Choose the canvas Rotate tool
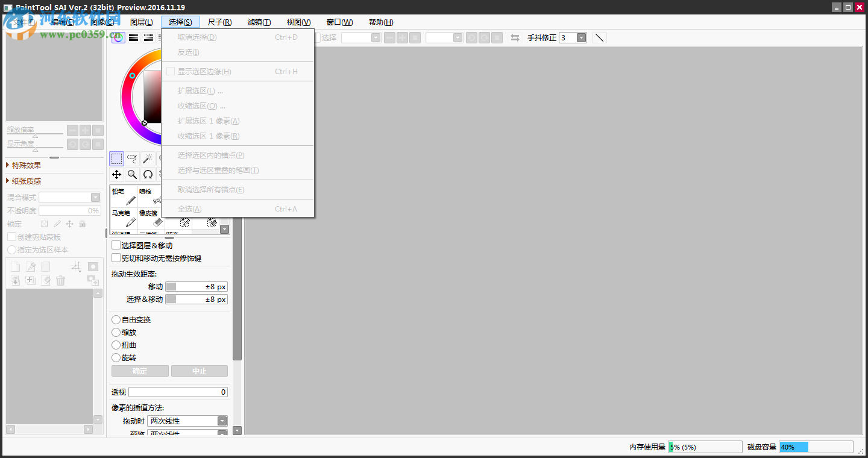The image size is (868, 458). pos(148,174)
